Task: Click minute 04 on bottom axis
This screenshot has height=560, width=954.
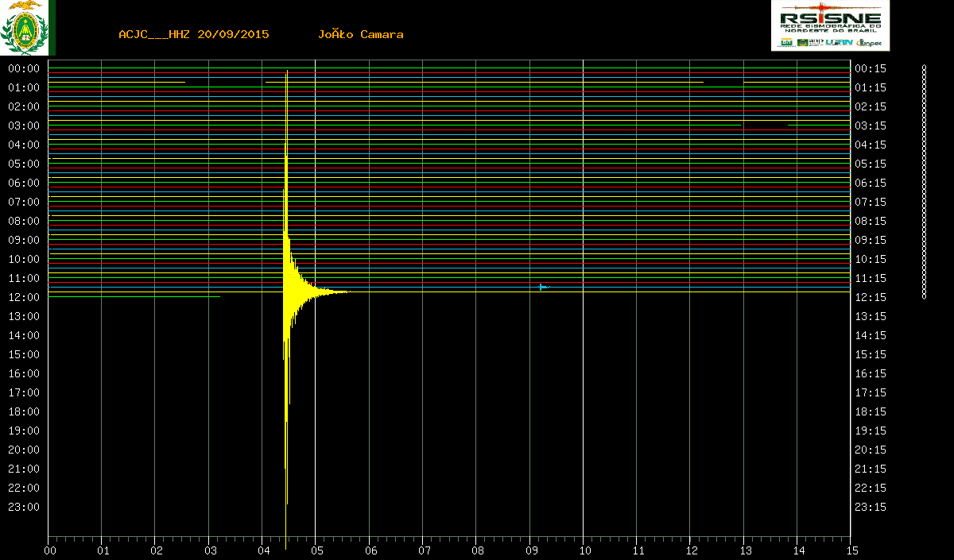Action: [x=263, y=550]
